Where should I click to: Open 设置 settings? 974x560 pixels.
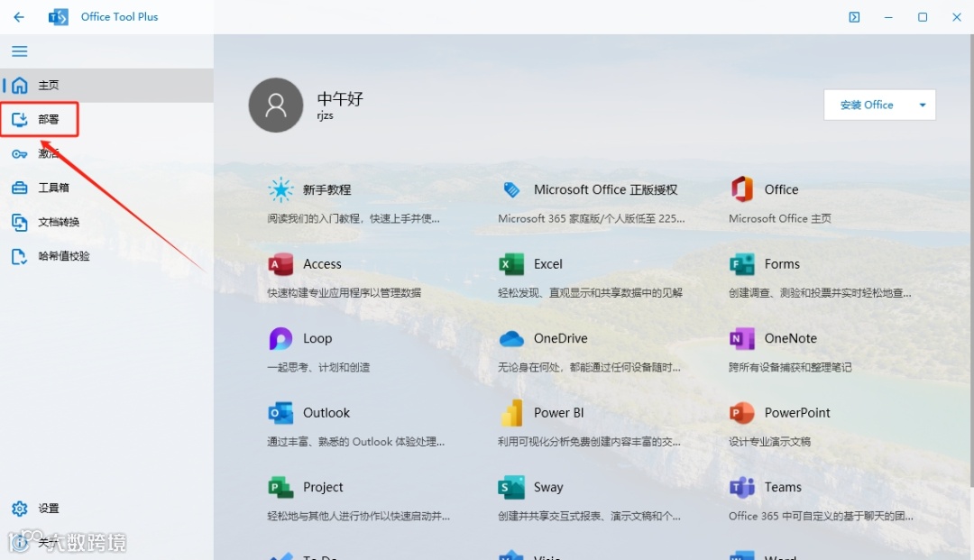click(x=106, y=509)
